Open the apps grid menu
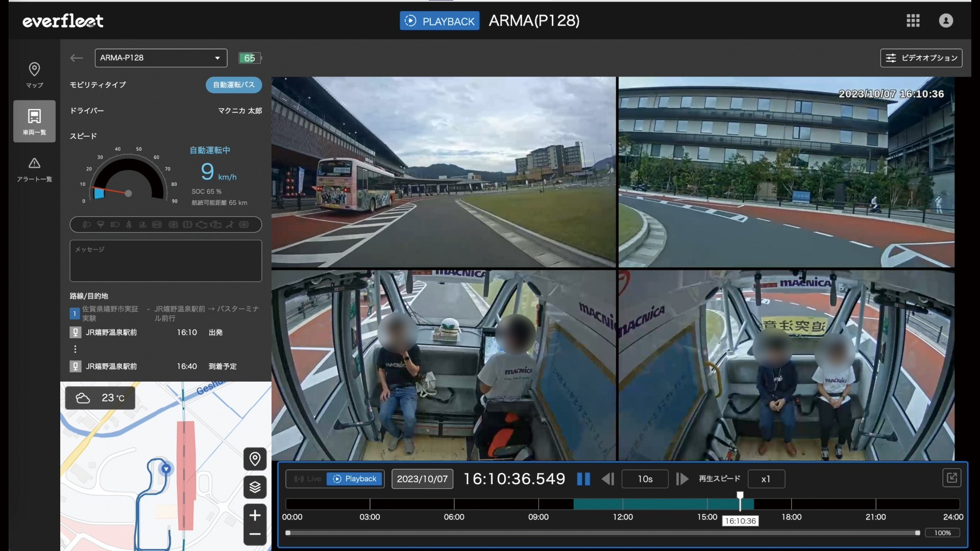The width and height of the screenshot is (980, 551). 913,21
